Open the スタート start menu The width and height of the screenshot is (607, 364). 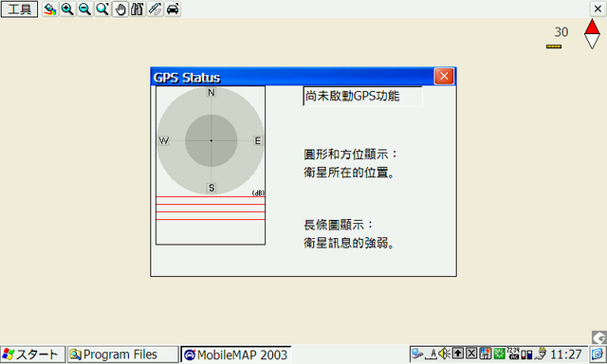click(32, 355)
